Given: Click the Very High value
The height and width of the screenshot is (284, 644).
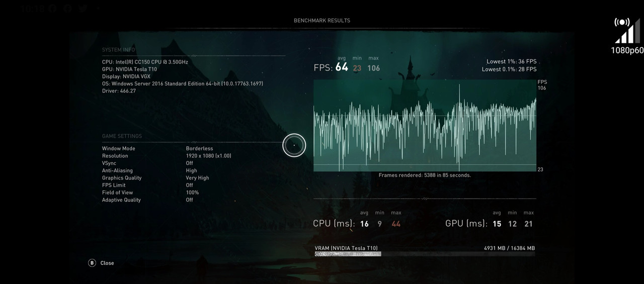Looking at the screenshot, I should click(198, 178).
